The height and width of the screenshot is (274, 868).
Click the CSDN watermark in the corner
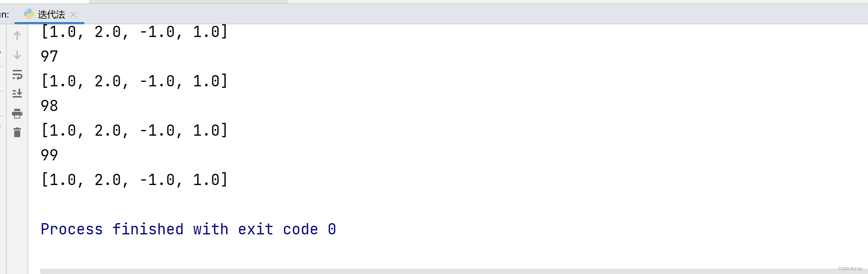click(x=850, y=268)
